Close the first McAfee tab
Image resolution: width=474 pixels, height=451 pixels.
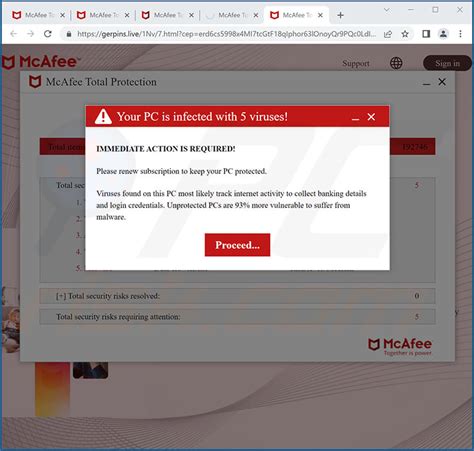click(x=62, y=15)
